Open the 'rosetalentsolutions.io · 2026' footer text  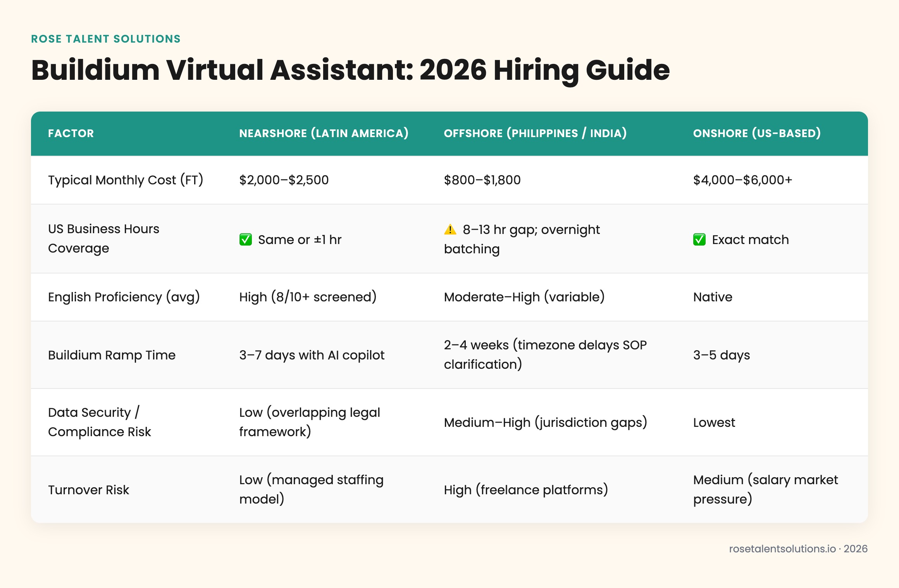(798, 549)
